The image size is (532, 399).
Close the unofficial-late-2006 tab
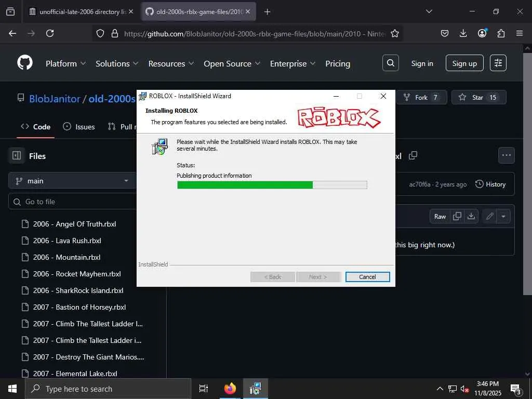pos(131,11)
